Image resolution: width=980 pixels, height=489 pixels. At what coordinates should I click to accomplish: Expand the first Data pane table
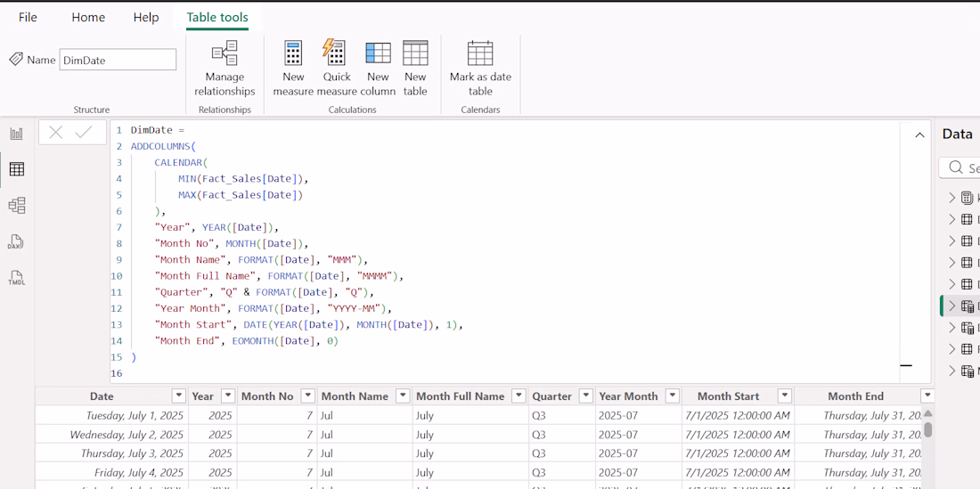951,198
